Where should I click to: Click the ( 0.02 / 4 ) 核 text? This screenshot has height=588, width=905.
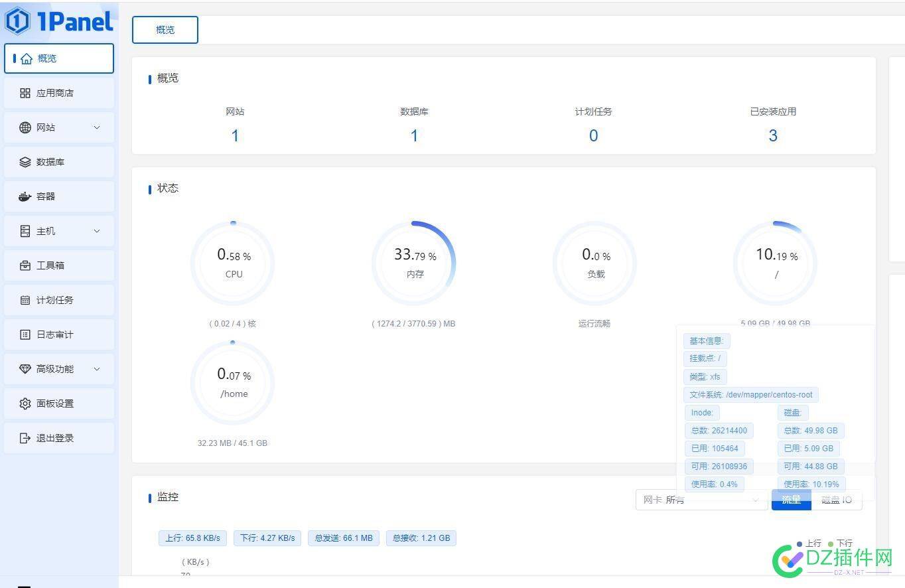pos(233,324)
